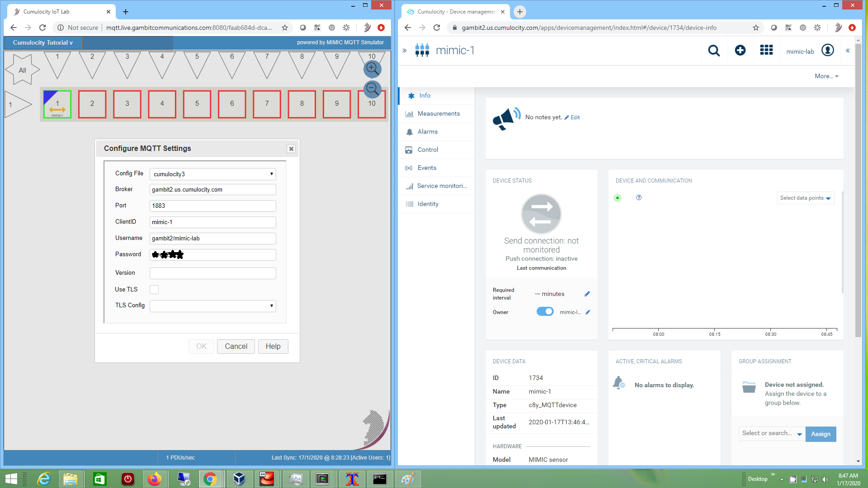Open Windows Start button
The height and width of the screenshot is (488, 868).
pyautogui.click(x=11, y=479)
